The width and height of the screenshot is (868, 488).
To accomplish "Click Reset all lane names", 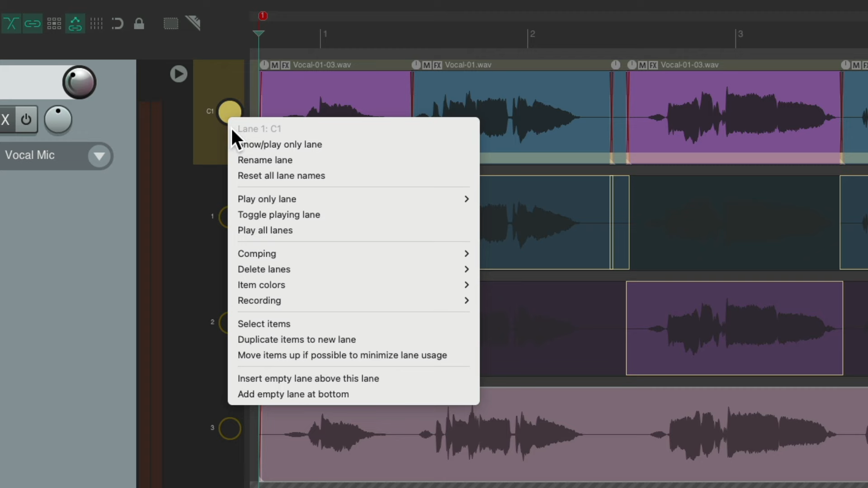I will (x=281, y=176).
